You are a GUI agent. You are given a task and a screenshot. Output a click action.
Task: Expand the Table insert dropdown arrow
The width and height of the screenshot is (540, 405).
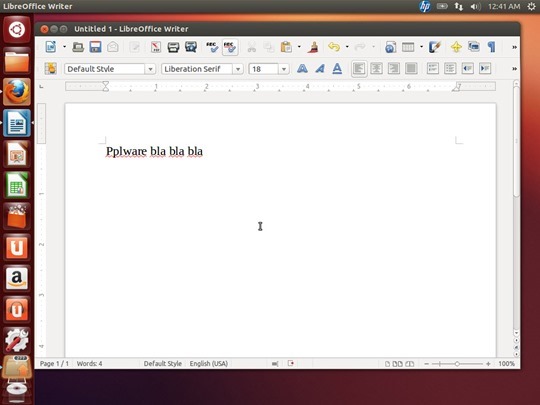[x=421, y=47]
